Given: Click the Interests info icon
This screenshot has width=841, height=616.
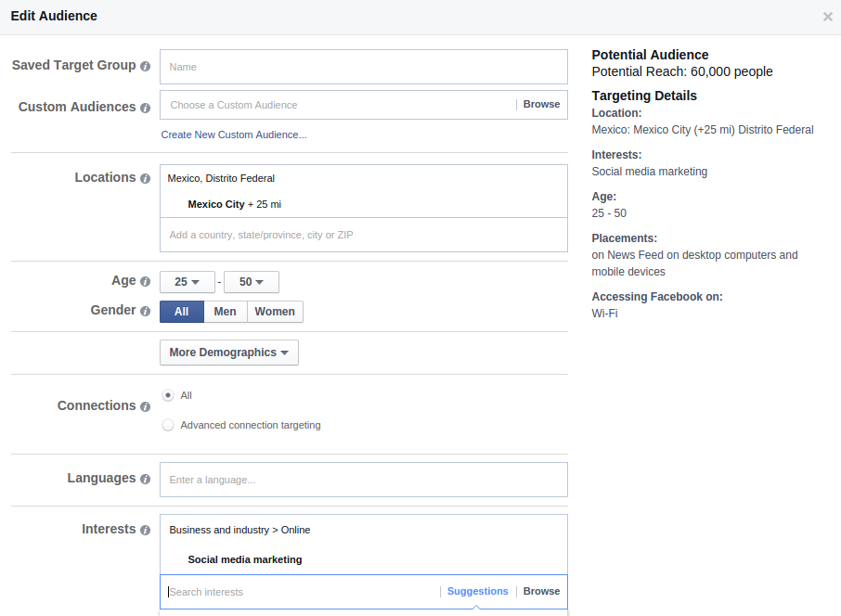Looking at the screenshot, I should click(145, 530).
